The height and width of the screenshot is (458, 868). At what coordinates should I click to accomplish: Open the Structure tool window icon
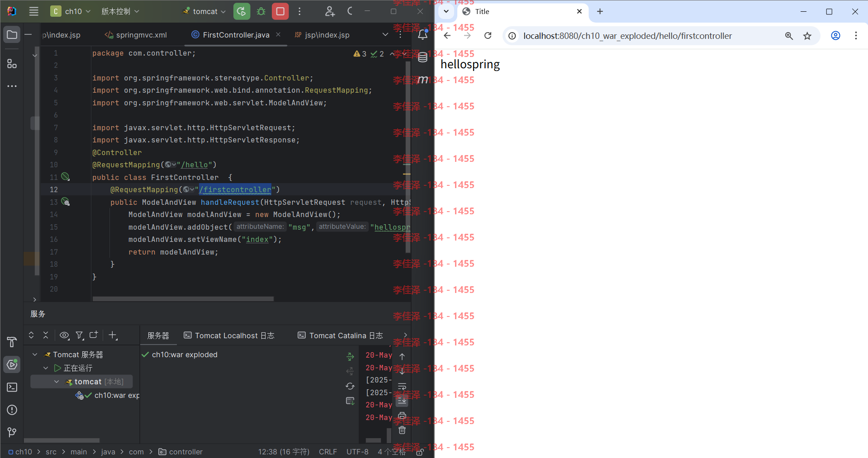12,64
